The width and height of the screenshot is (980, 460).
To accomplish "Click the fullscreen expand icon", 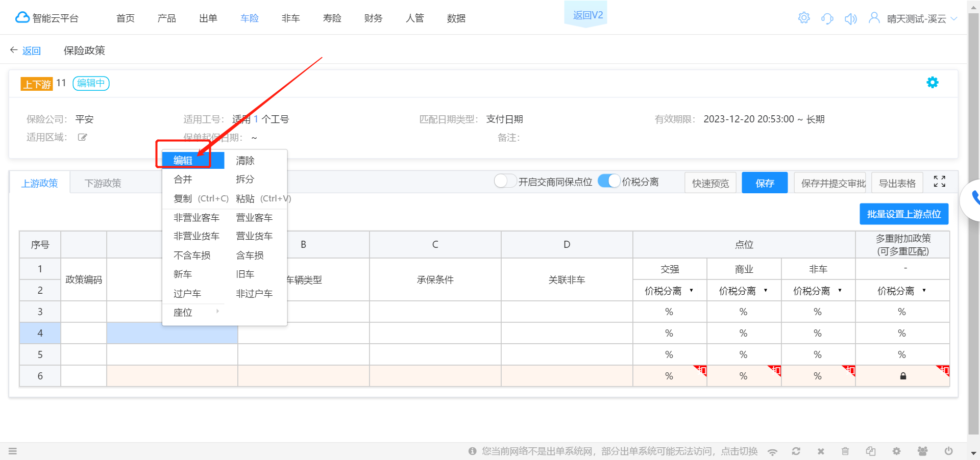I will [939, 182].
